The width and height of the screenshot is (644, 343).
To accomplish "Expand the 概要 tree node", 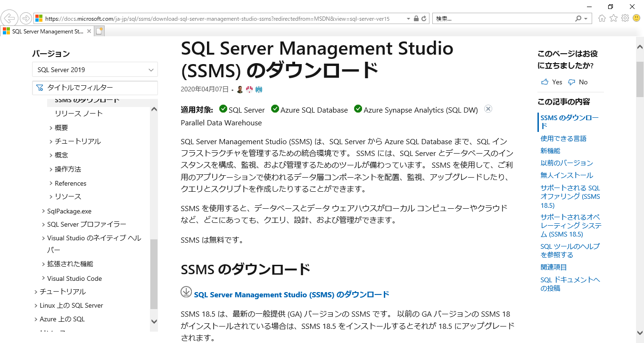I will pos(51,128).
